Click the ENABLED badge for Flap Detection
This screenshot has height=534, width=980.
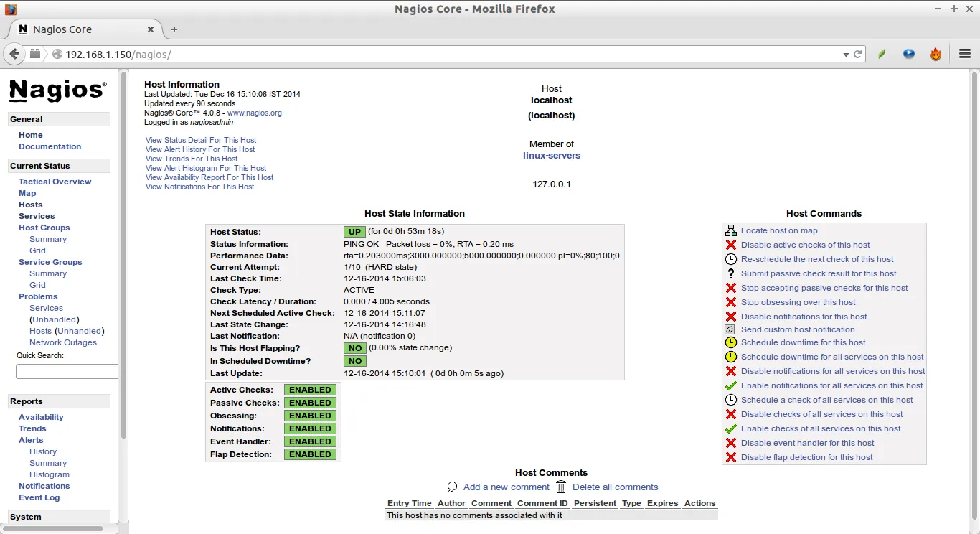click(x=310, y=454)
